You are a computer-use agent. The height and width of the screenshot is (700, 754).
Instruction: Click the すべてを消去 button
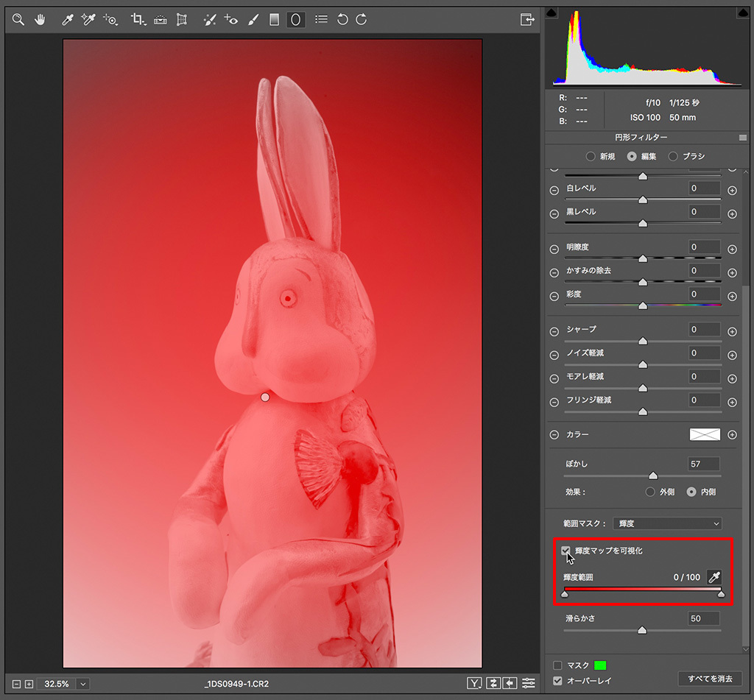[x=710, y=679]
